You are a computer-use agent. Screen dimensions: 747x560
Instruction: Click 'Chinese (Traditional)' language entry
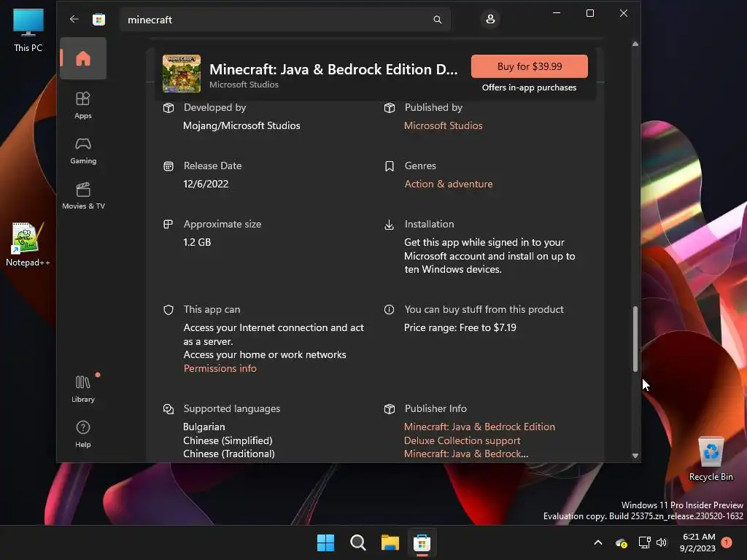(228, 454)
